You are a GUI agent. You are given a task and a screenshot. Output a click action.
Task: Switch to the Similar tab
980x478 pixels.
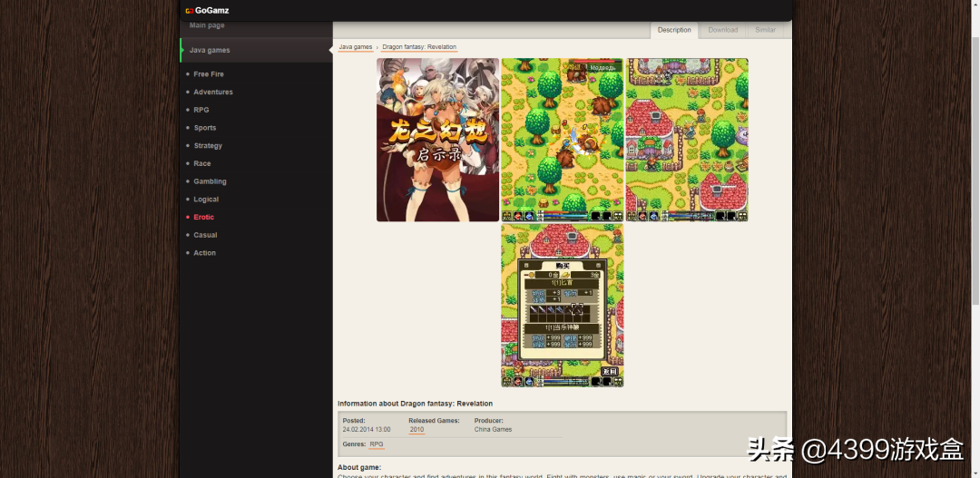tap(765, 30)
